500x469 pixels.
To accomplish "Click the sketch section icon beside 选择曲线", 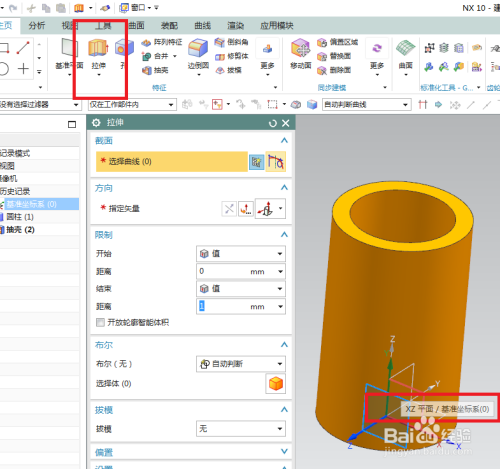I will [x=256, y=162].
